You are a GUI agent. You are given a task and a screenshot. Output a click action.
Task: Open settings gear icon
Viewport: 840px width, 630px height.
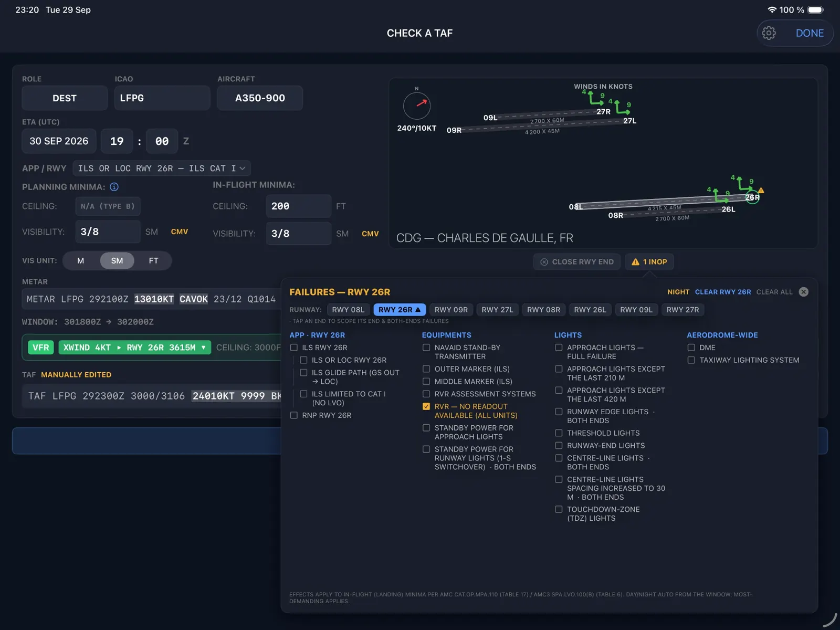pyautogui.click(x=769, y=33)
